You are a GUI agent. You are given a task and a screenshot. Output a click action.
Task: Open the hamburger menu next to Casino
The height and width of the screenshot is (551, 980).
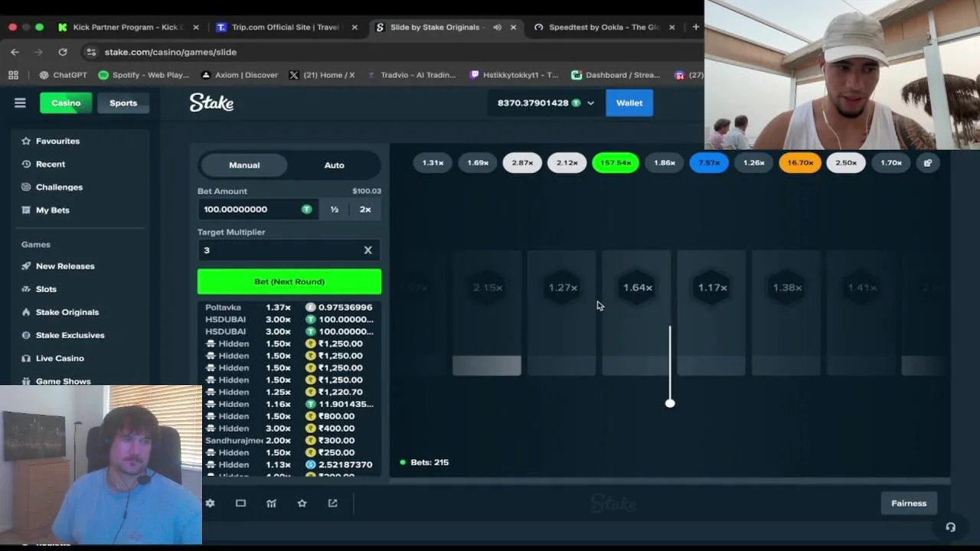pos(20,103)
